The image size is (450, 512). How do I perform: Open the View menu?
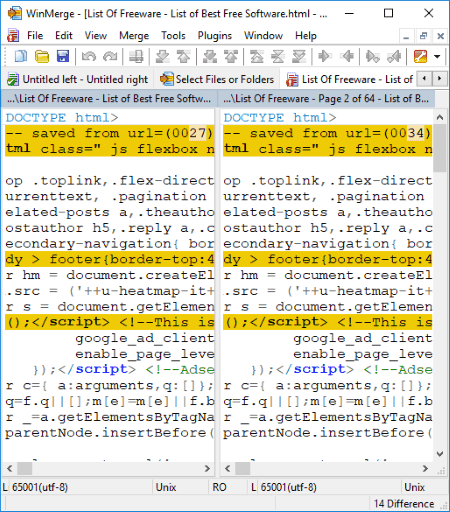point(96,35)
